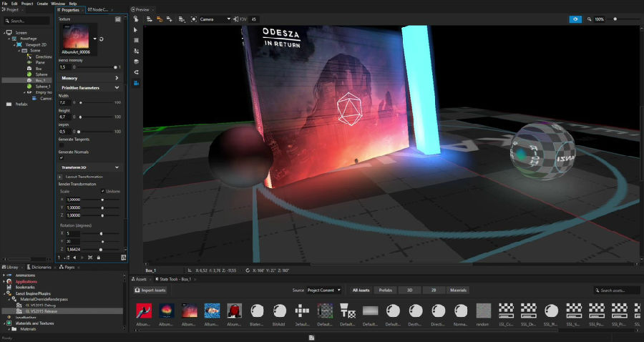The image size is (644, 342).
Task: Show All Assets filter
Action: [361, 290]
